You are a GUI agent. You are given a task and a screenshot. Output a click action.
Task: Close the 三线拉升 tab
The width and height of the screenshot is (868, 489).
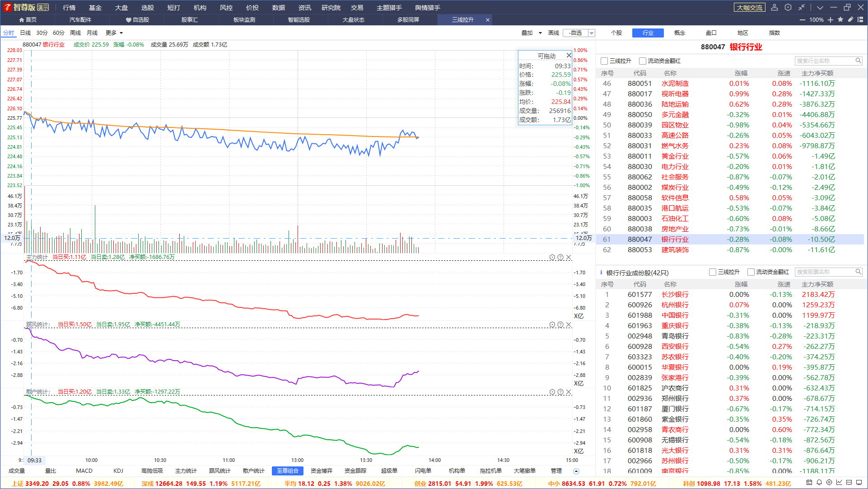[488, 20]
